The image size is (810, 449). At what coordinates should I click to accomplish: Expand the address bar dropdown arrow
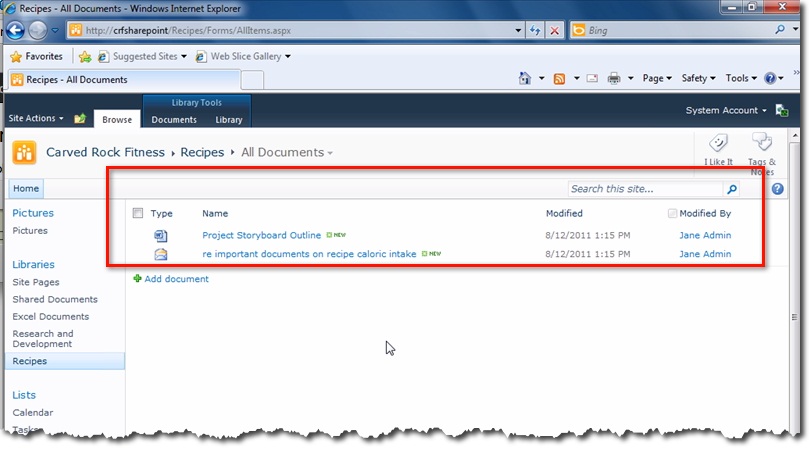pos(518,30)
